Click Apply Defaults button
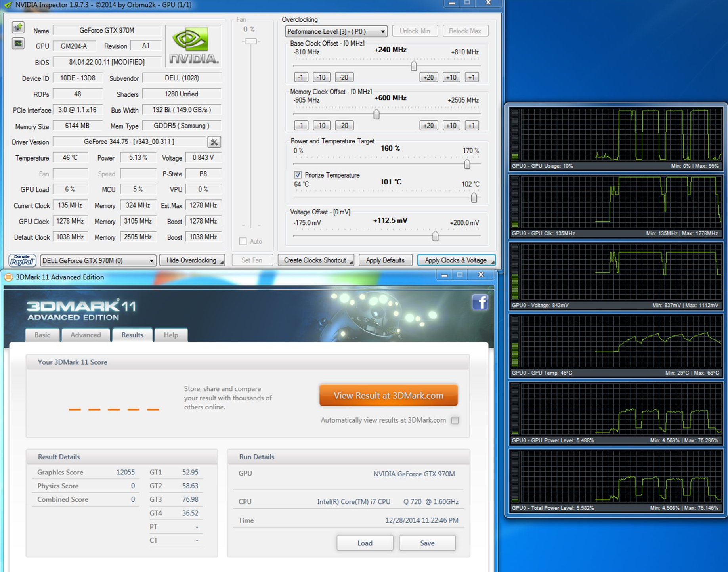 tap(385, 260)
